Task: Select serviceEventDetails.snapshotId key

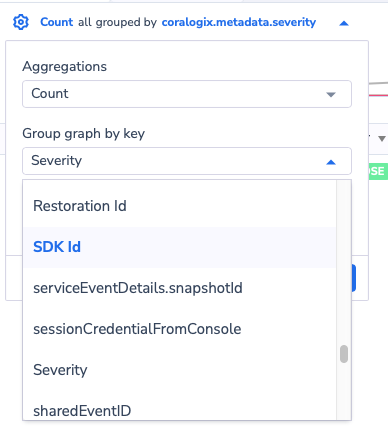Action: (x=180, y=288)
